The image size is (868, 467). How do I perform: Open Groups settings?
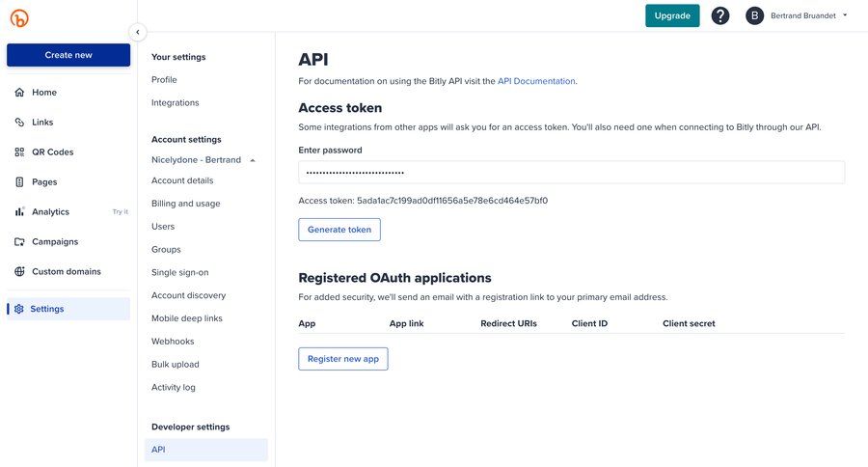166,249
